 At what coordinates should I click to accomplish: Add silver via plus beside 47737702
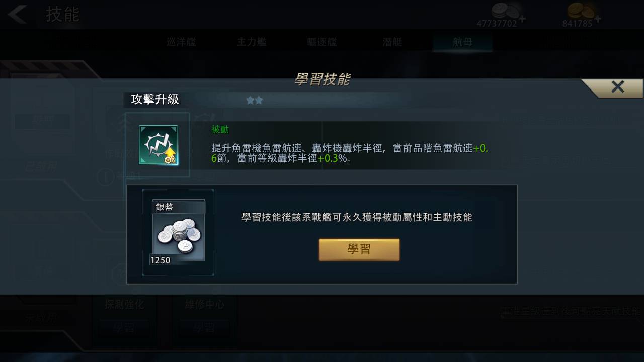[523, 19]
